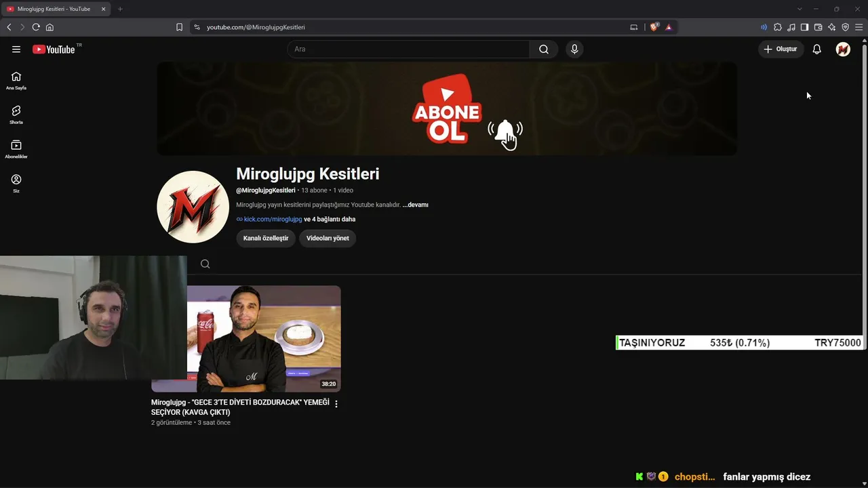This screenshot has width=868, height=488.
Task: Open Abonelikler in the sidebar
Action: (x=16, y=149)
